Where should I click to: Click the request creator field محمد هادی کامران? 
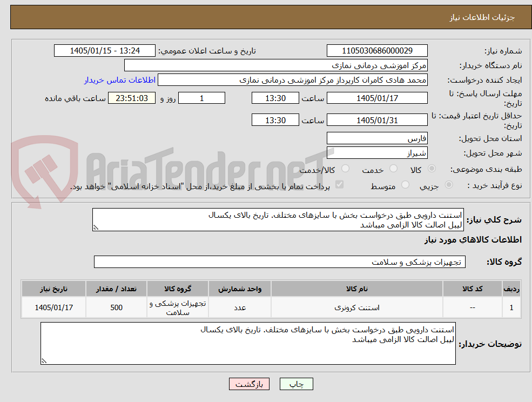(x=292, y=80)
